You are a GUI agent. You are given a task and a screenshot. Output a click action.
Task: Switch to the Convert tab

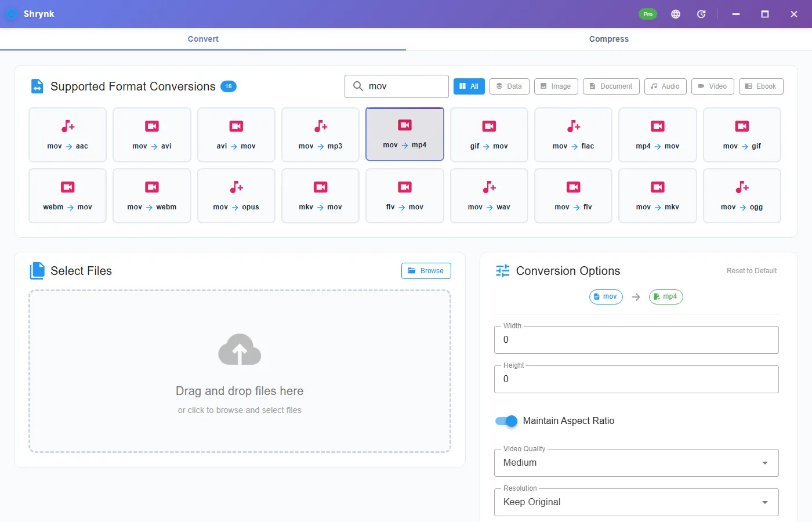pyautogui.click(x=203, y=39)
